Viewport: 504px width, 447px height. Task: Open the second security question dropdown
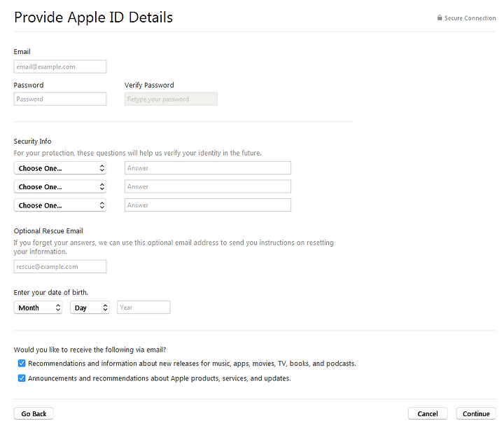pyautogui.click(x=60, y=186)
